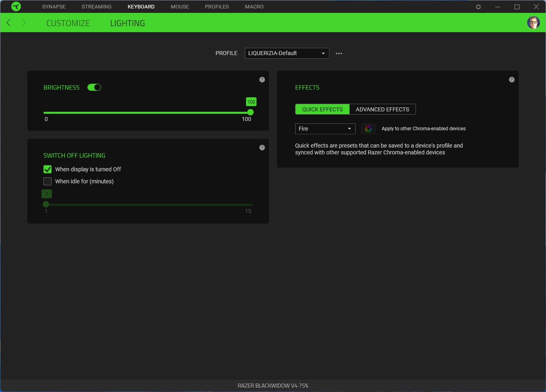Open the Streaming tab
546x392 pixels.
pos(97,7)
